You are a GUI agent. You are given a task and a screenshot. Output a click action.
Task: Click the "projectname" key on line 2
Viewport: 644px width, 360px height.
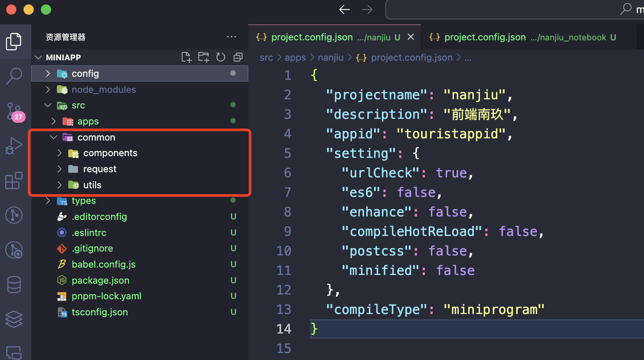[x=377, y=95]
